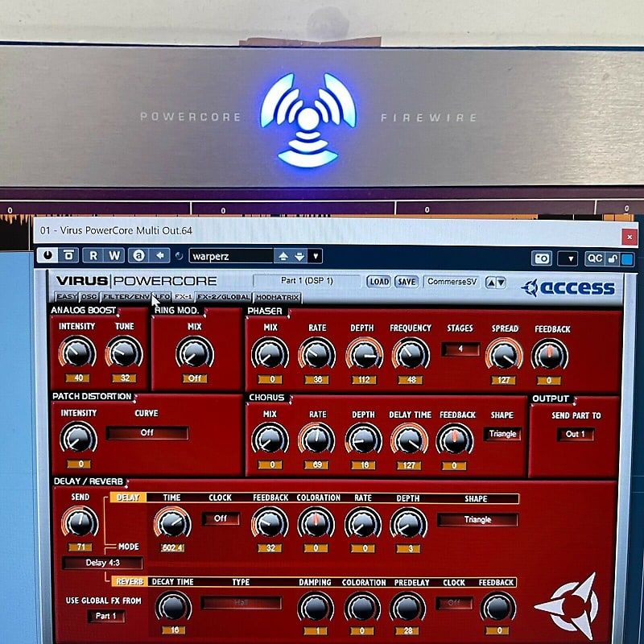The width and height of the screenshot is (644, 644).
Task: Enable Read automation with the R button
Action: [93, 254]
